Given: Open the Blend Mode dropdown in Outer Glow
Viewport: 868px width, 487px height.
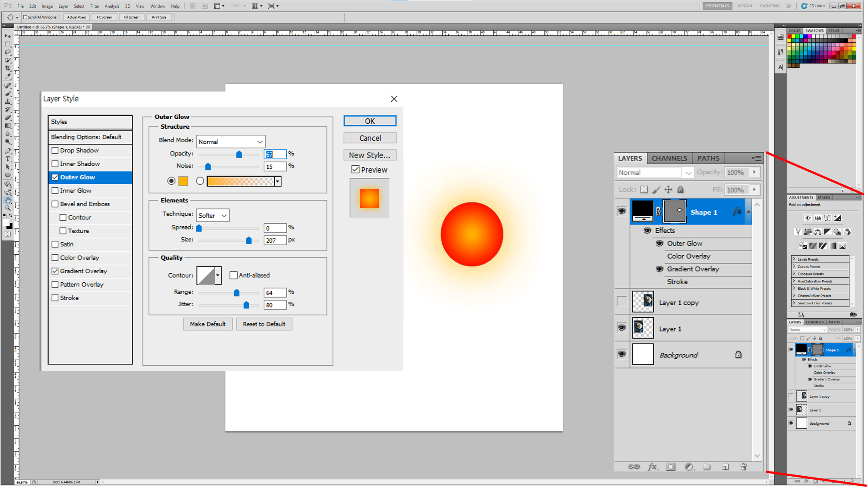Looking at the screenshot, I should [231, 142].
